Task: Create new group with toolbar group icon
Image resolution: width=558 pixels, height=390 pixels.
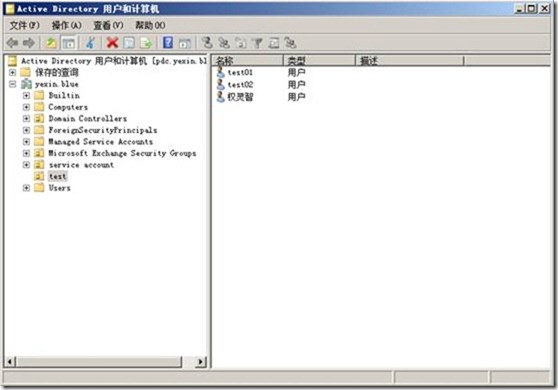Action: click(x=224, y=43)
